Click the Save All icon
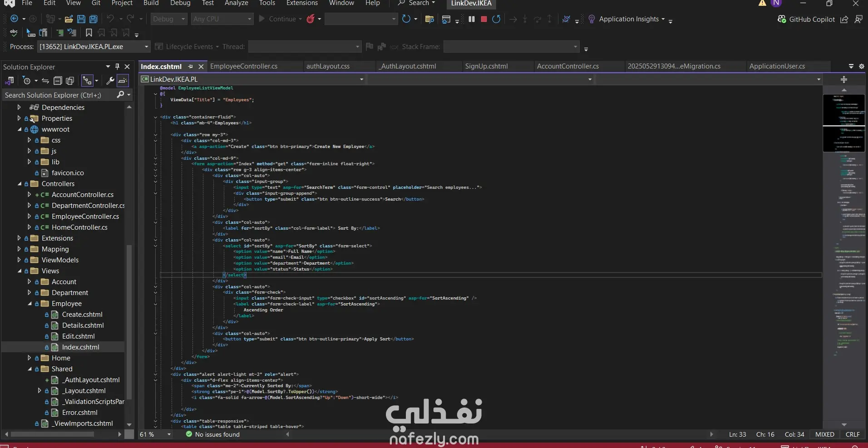The height and width of the screenshot is (448, 868). click(94, 19)
